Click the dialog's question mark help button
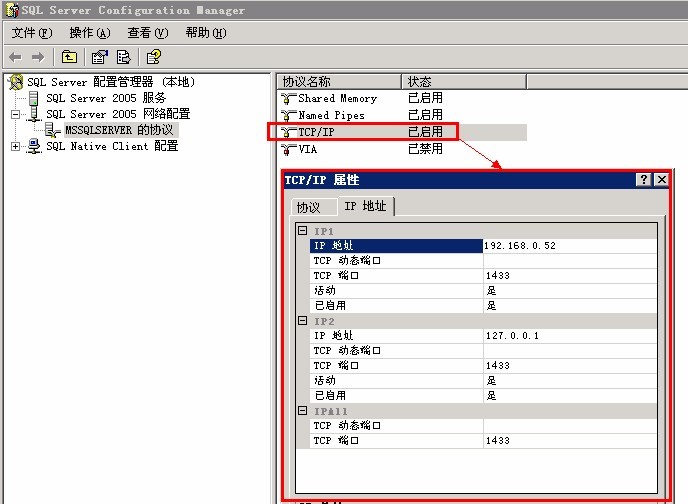Viewport: 688px width, 504px height. pyautogui.click(x=643, y=179)
